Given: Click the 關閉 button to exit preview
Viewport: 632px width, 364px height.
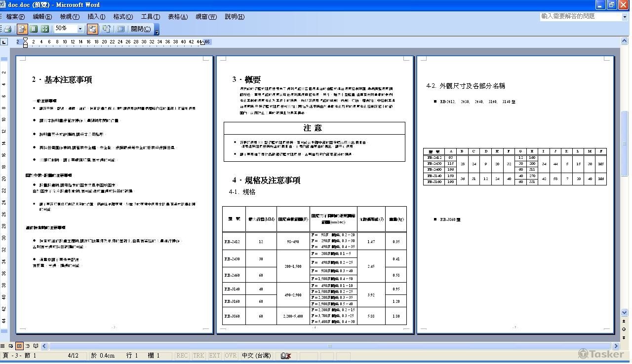Looking at the screenshot, I should coord(141,28).
